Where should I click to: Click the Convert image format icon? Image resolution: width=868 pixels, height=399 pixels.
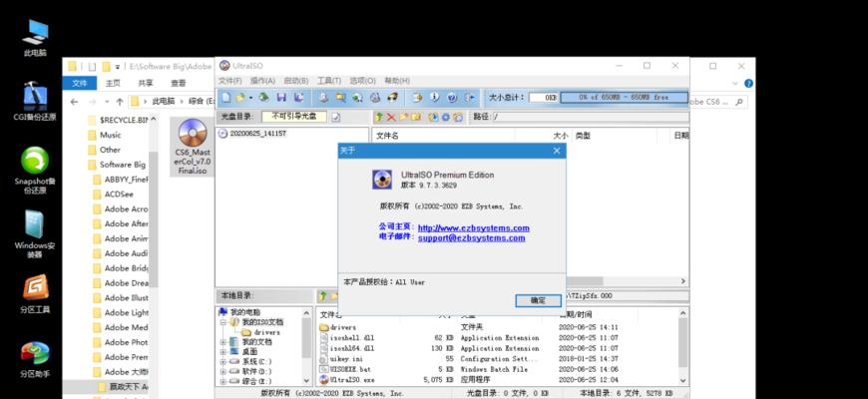pyautogui.click(x=340, y=98)
